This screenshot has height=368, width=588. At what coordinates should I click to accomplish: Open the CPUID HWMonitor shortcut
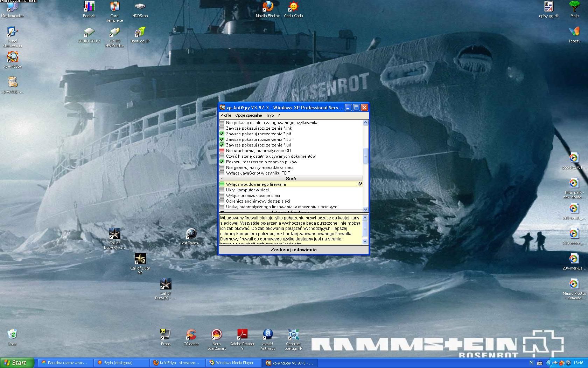point(114,37)
